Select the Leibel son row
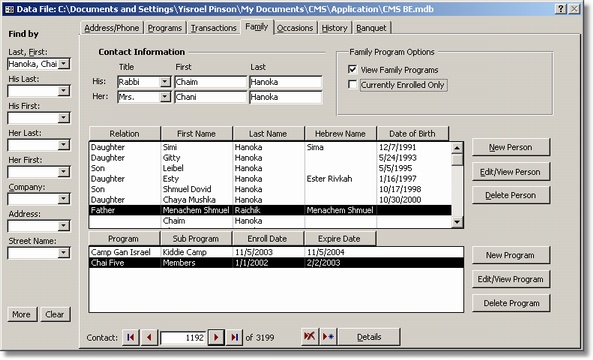 click(270, 168)
